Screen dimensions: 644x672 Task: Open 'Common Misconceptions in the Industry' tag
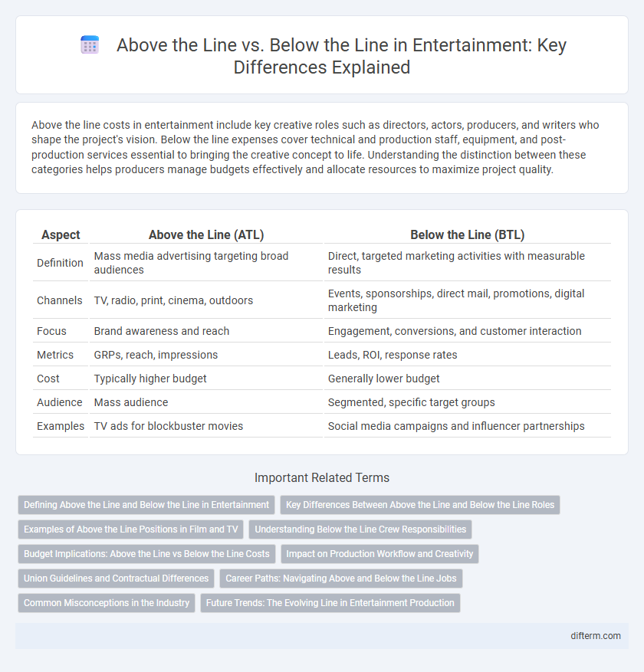pyautogui.click(x=107, y=602)
